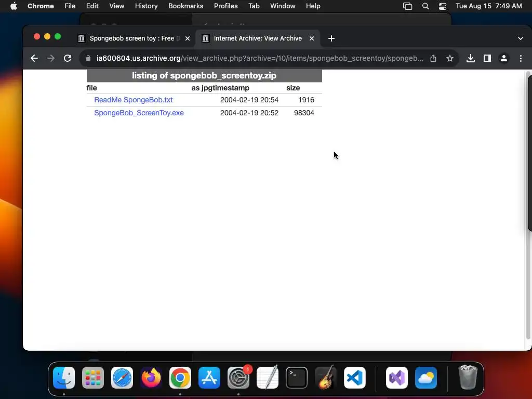Reload the current page
The image size is (532, 399).
68,58
